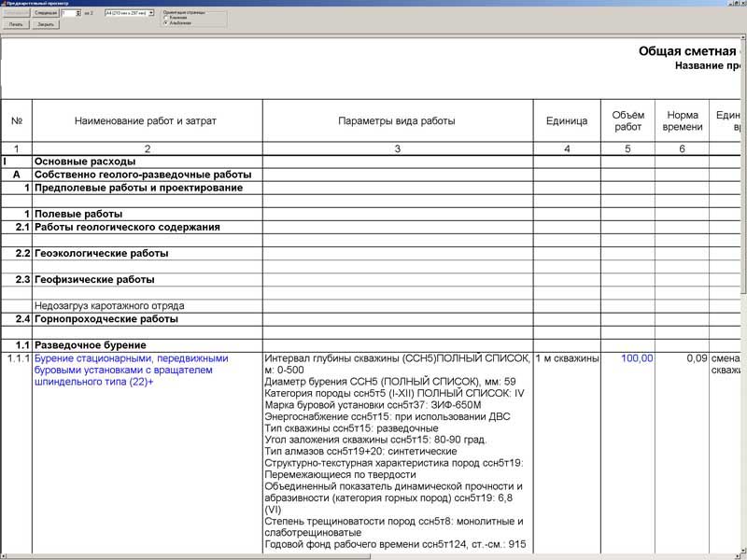The width and height of the screenshot is (747, 560).
Task: Click 'Тип скважины ссн5т15: разведочные' line
Action: point(351,428)
